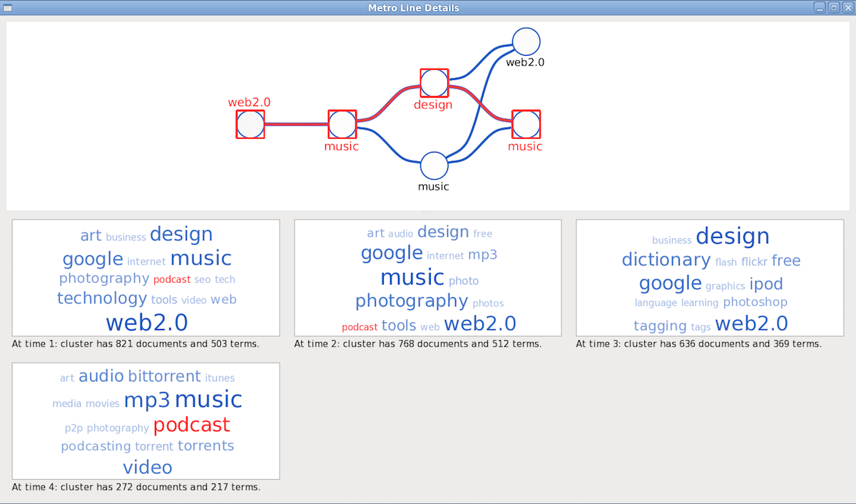Image resolution: width=856 pixels, height=504 pixels.
Task: Click the design station node on the metro line
Action: [x=434, y=83]
